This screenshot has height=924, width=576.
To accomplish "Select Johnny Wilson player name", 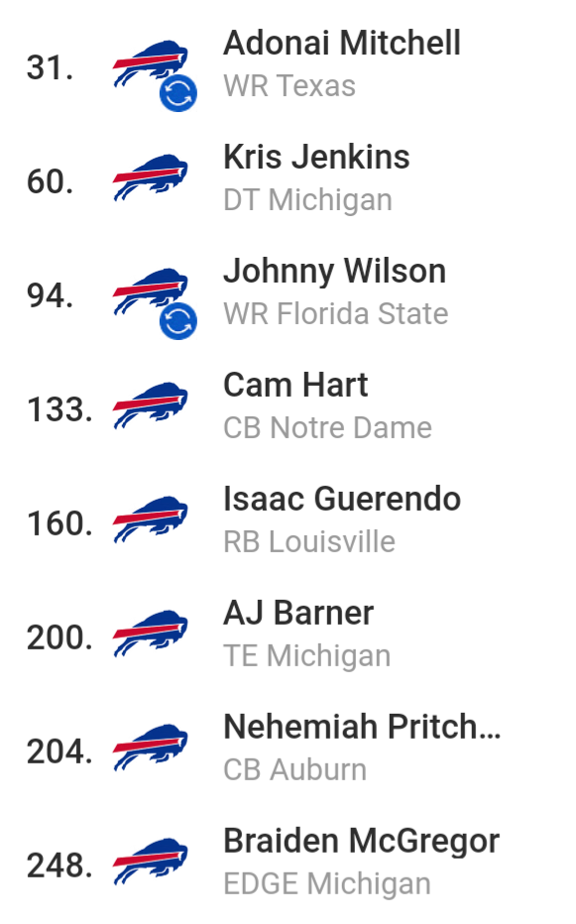I will pos(335,273).
